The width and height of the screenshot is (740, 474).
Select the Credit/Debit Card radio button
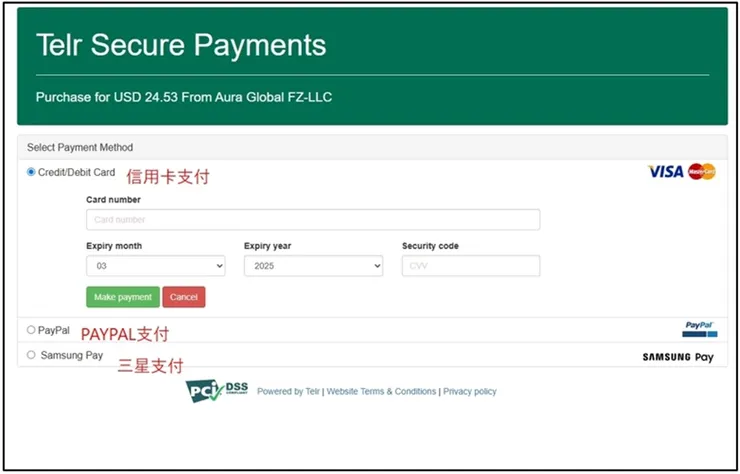pyautogui.click(x=31, y=172)
